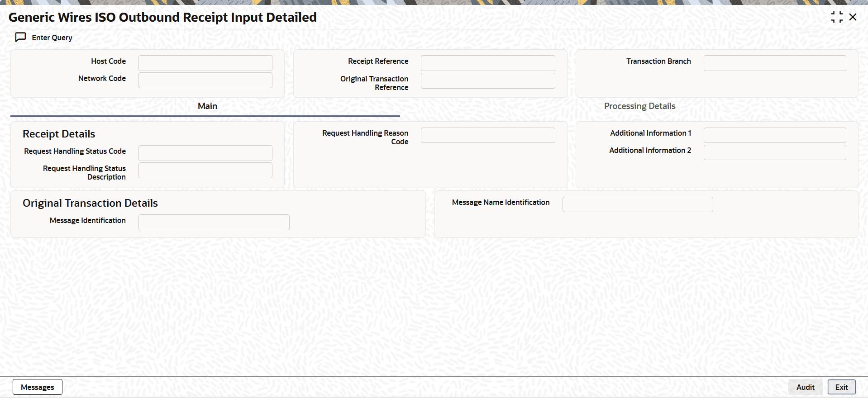The image size is (868, 398).
Task: Switch to the Main tab
Action: tap(207, 106)
